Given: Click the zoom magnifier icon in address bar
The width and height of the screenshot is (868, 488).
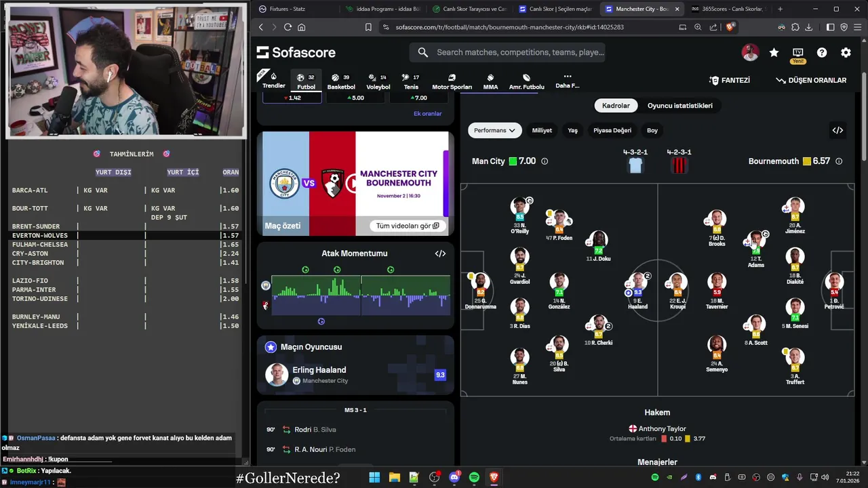Looking at the screenshot, I should tap(698, 27).
